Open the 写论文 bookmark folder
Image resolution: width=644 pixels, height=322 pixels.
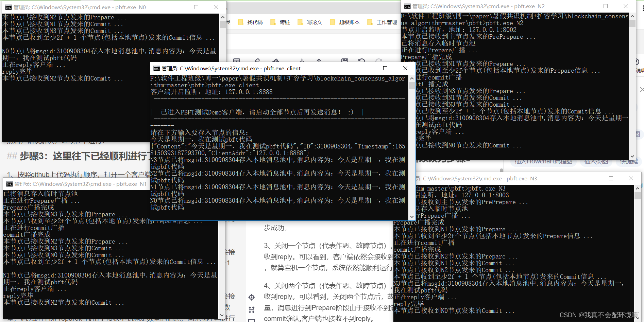coord(310,22)
